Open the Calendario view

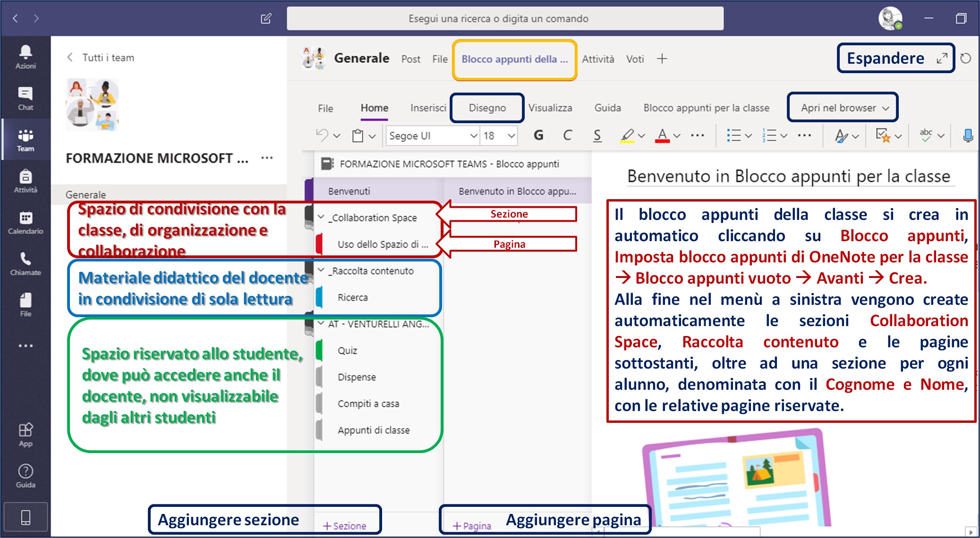coord(26,222)
